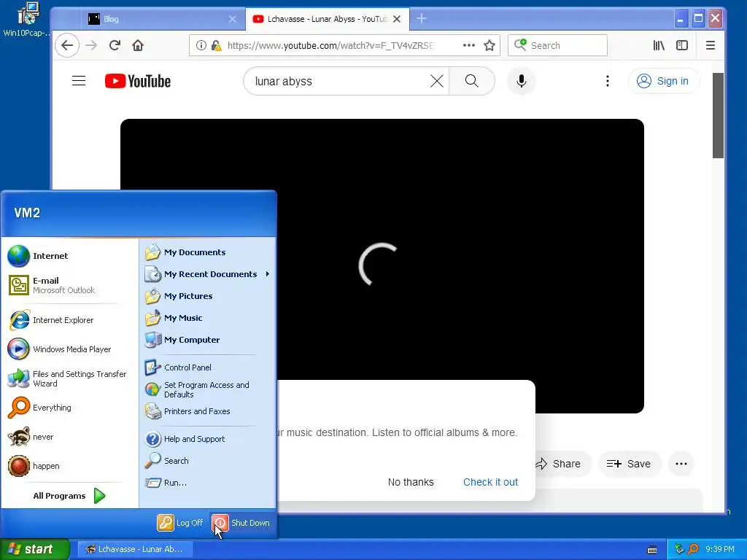
Task: Save the video to playlist
Action: pos(629,464)
